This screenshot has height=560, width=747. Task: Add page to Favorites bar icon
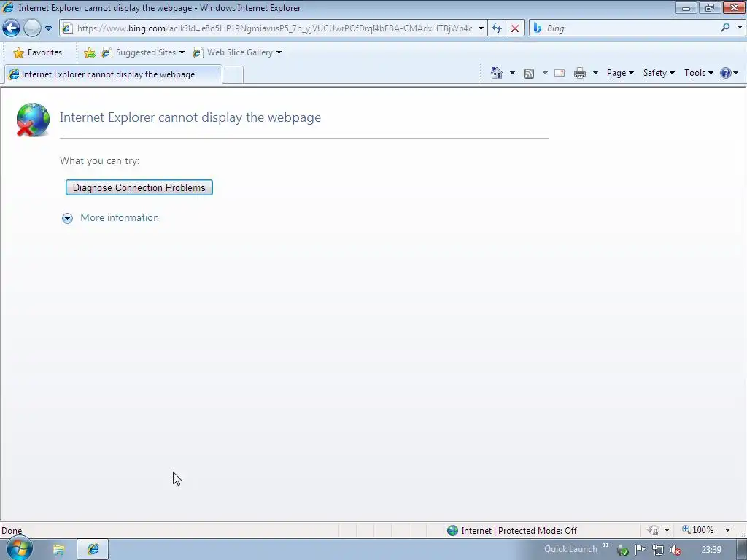89,52
